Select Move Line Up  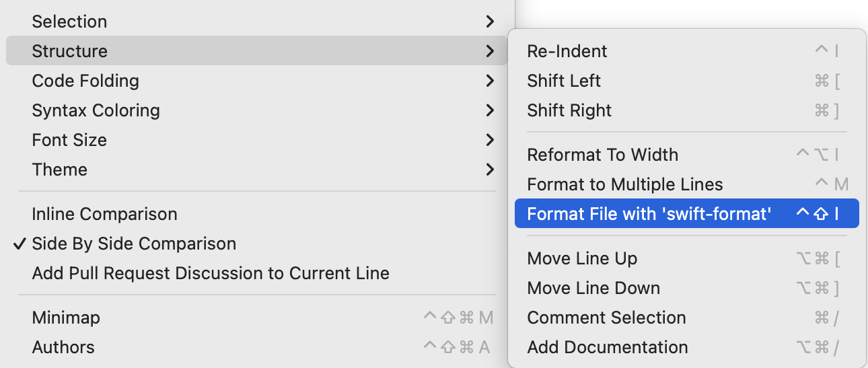click(x=582, y=258)
